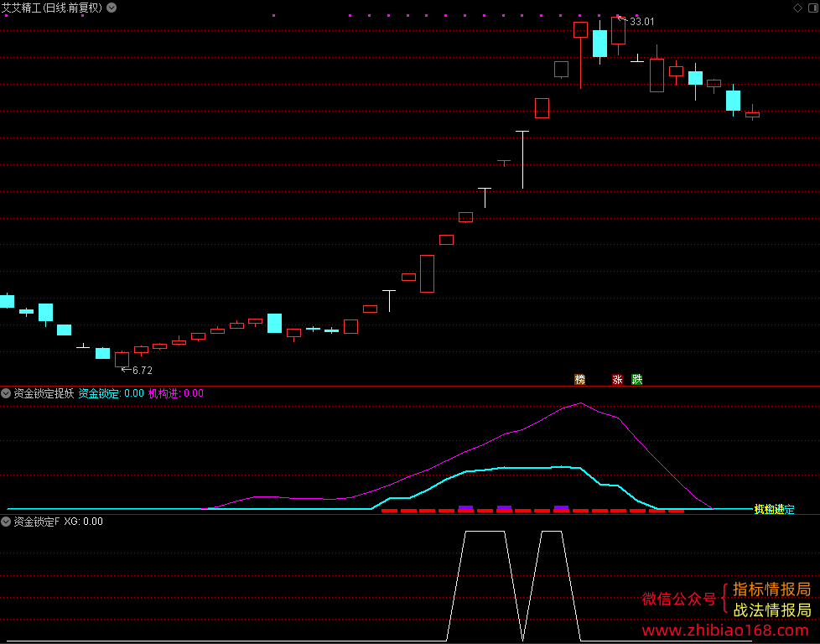The height and width of the screenshot is (644, 820).
Task: Expand the 资金锁定捉妖 indicator menu arrow
Action: 6,393
